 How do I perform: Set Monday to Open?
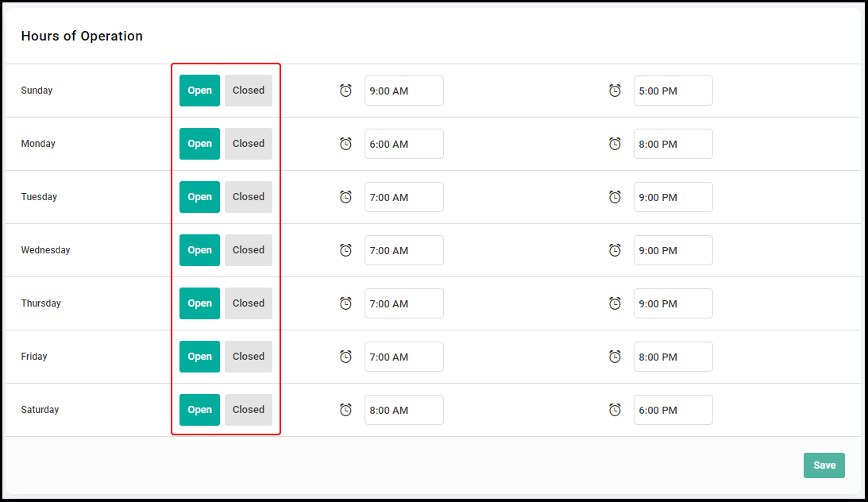(199, 143)
